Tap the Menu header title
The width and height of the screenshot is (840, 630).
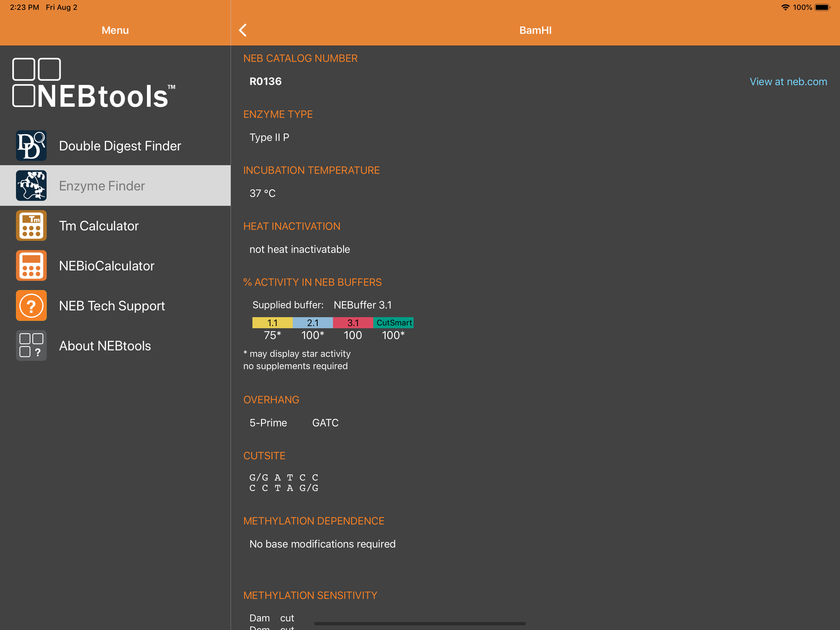tap(115, 30)
